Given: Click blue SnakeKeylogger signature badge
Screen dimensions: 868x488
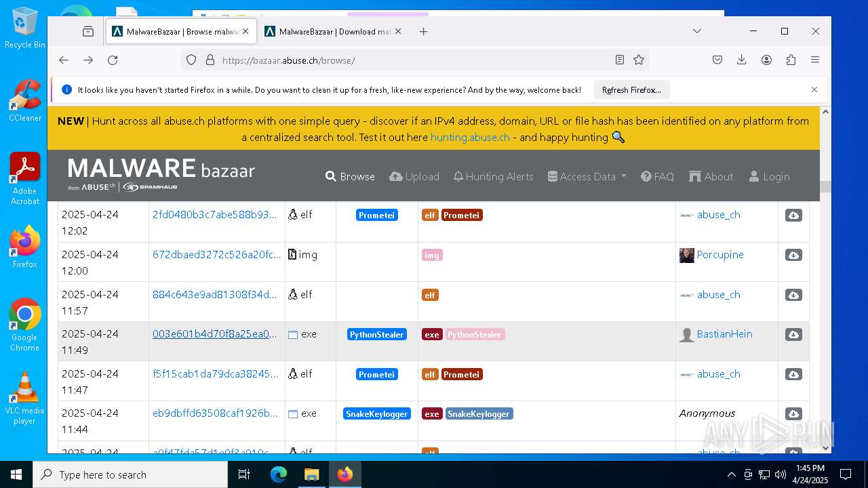Looking at the screenshot, I should point(377,413).
